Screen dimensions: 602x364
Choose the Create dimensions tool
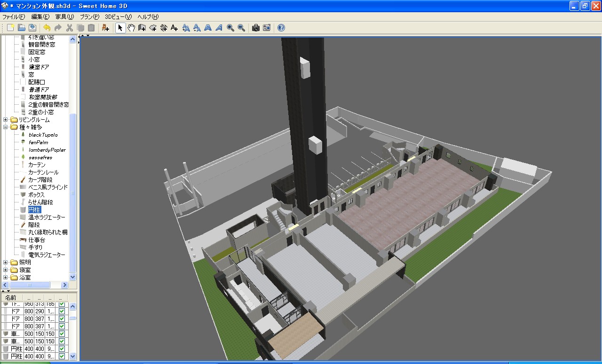tap(164, 28)
